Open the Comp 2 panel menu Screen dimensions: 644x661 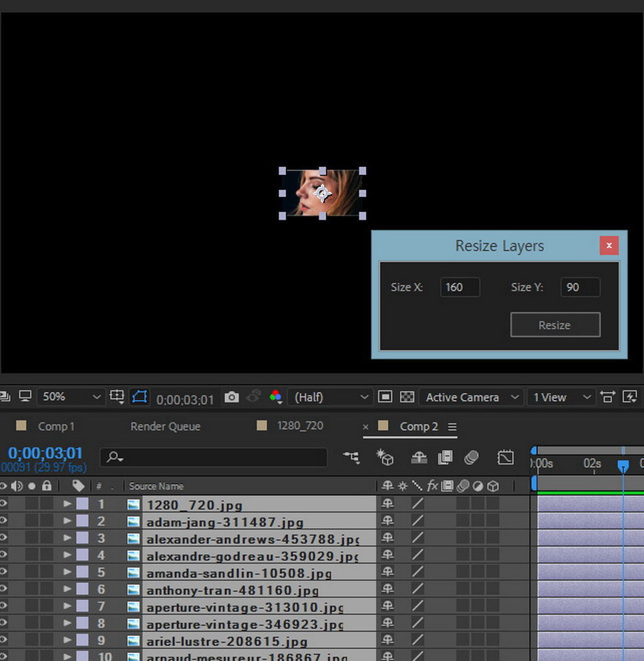pyautogui.click(x=452, y=427)
